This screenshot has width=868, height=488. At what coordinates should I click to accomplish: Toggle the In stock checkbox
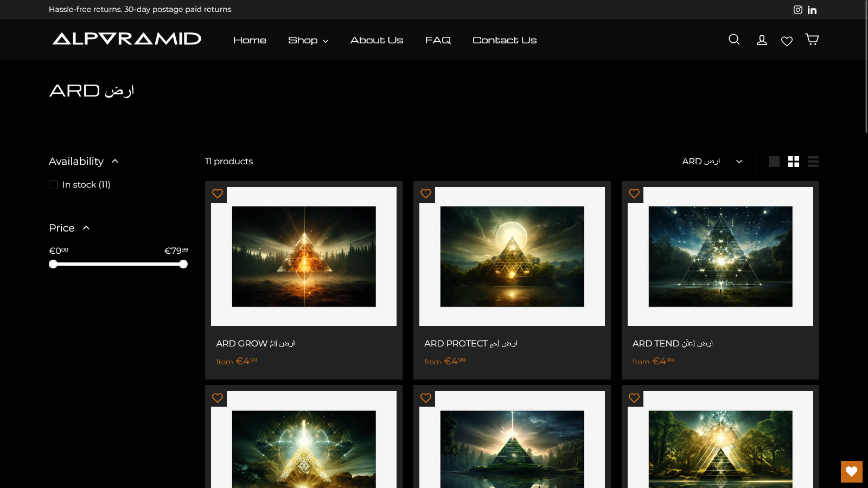point(53,185)
